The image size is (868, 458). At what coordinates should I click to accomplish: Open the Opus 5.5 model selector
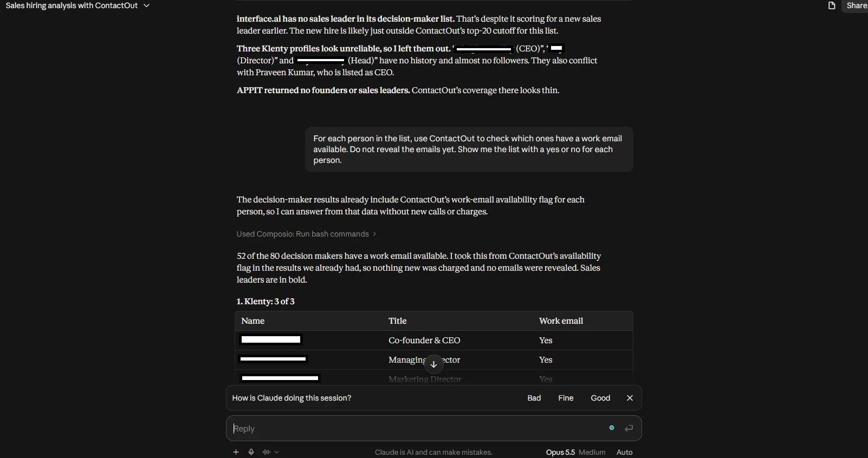[560, 452]
